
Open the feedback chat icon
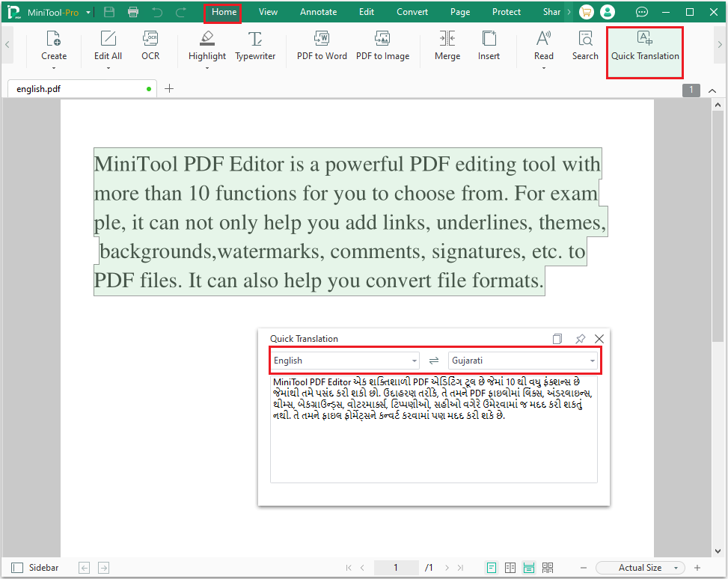pos(642,12)
